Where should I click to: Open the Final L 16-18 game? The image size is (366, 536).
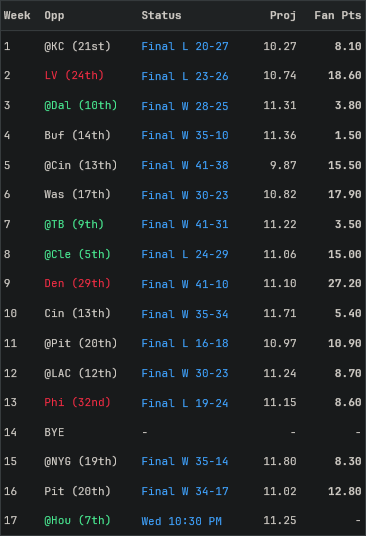pos(185,343)
